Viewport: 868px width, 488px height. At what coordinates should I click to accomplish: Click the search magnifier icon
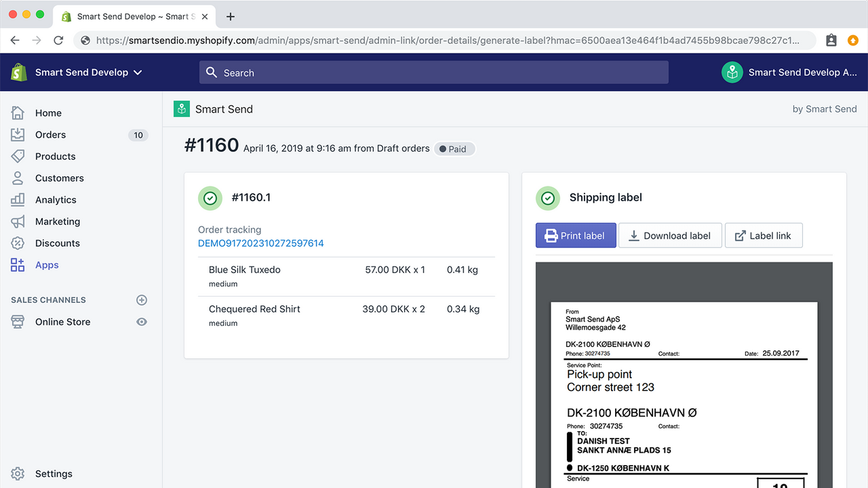coord(212,73)
